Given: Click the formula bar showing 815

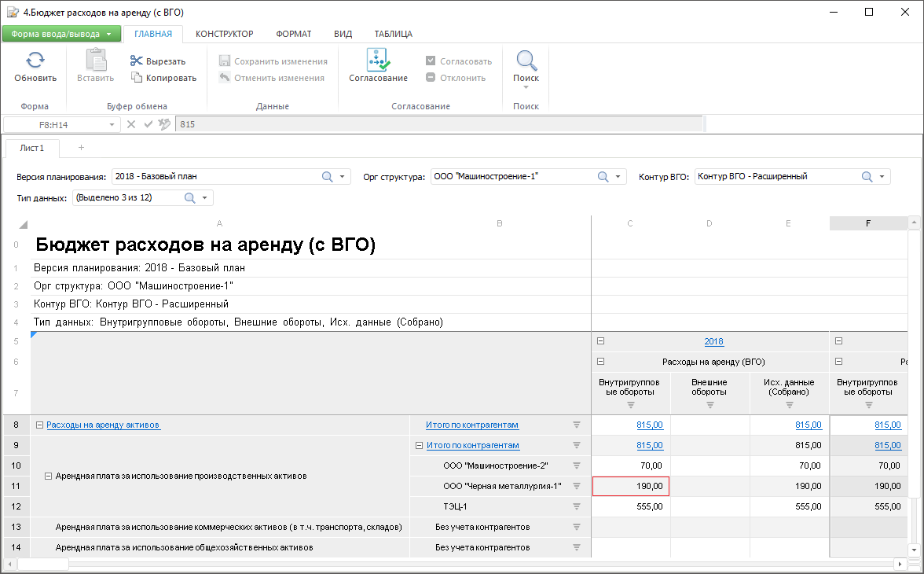Looking at the screenshot, I should tap(438, 124).
